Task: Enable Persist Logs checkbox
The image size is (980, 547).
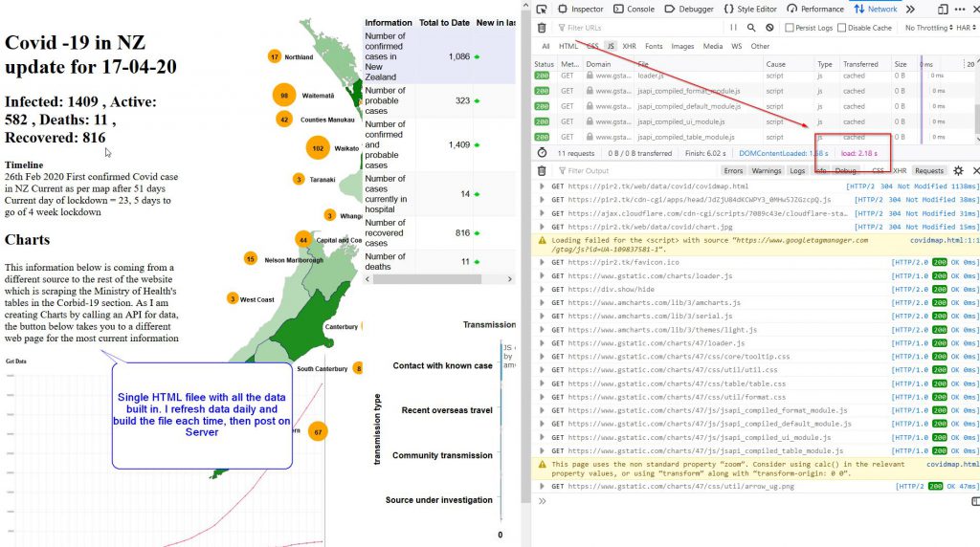Action: click(790, 28)
